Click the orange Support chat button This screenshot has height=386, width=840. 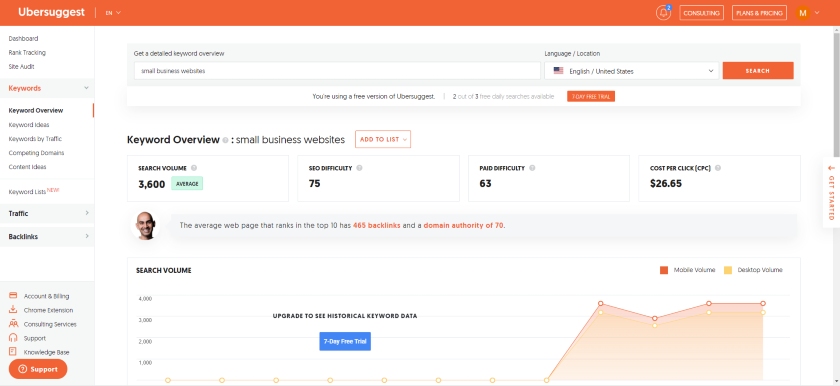(x=38, y=369)
